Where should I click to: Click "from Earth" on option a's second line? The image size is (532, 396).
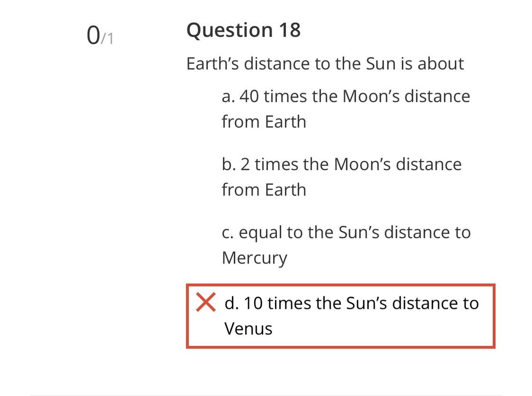tap(264, 122)
